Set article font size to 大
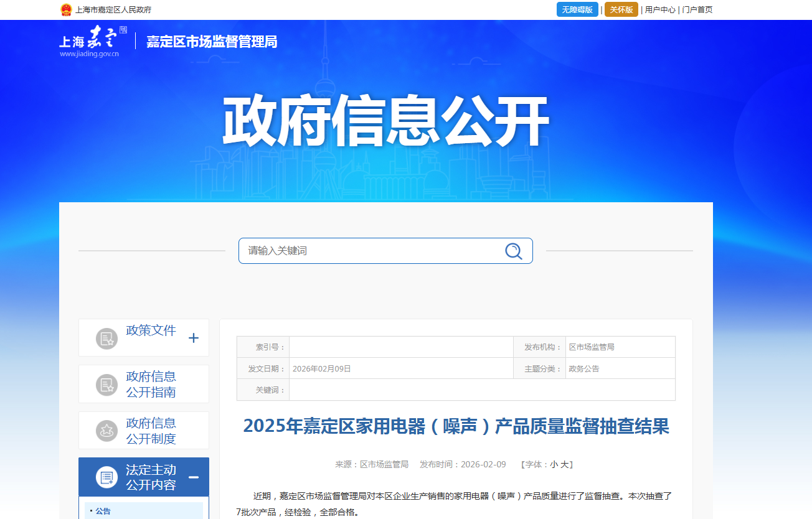812x519 pixels. coord(564,464)
